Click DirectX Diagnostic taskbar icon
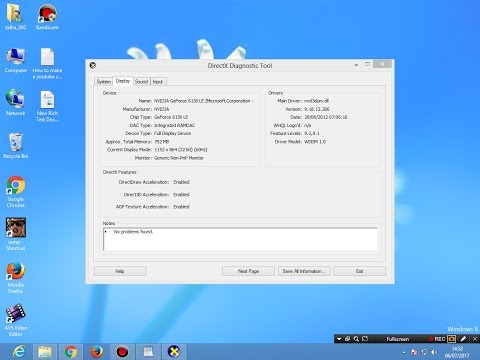The image size is (480, 360). 174,352
